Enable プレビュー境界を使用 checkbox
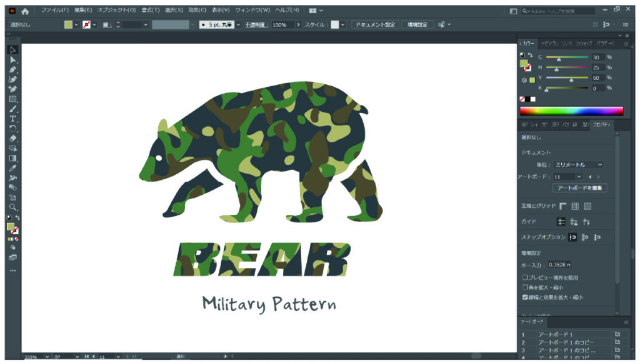640x364 pixels. 525,277
